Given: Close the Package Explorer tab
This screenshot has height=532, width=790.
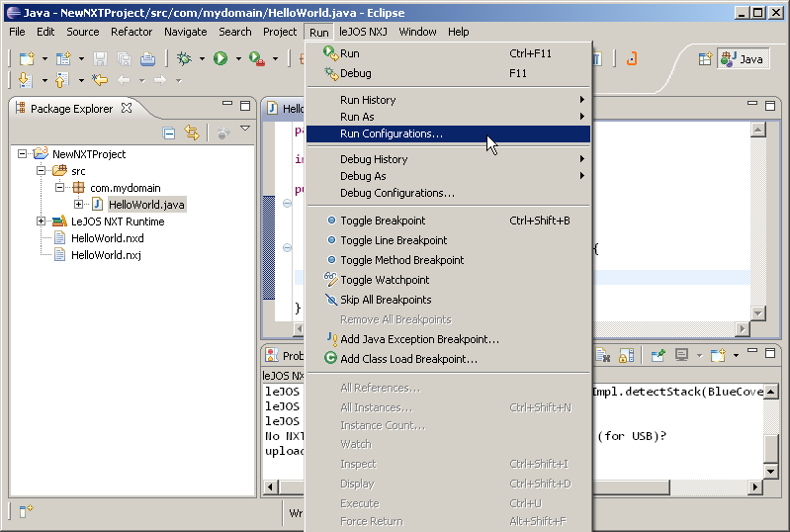Looking at the screenshot, I should click(x=127, y=109).
